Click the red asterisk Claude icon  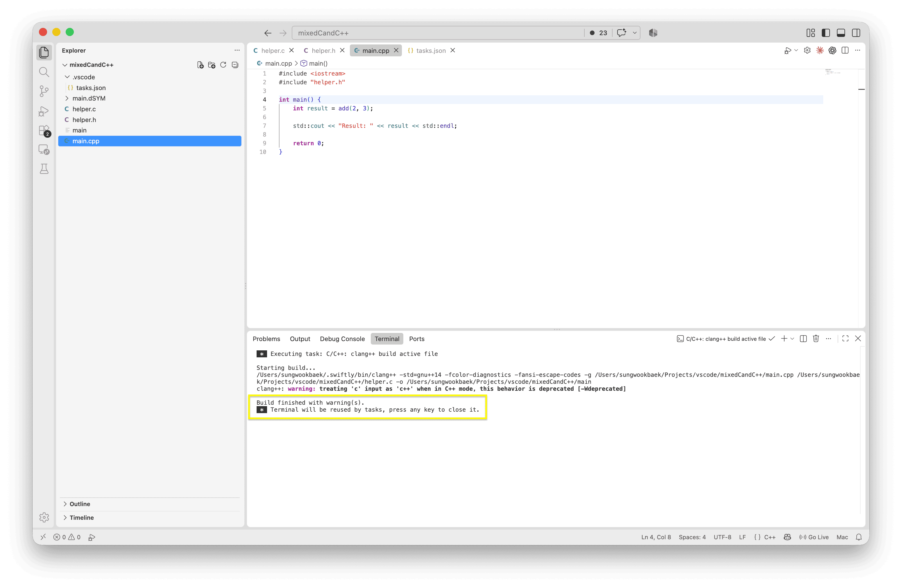click(820, 50)
